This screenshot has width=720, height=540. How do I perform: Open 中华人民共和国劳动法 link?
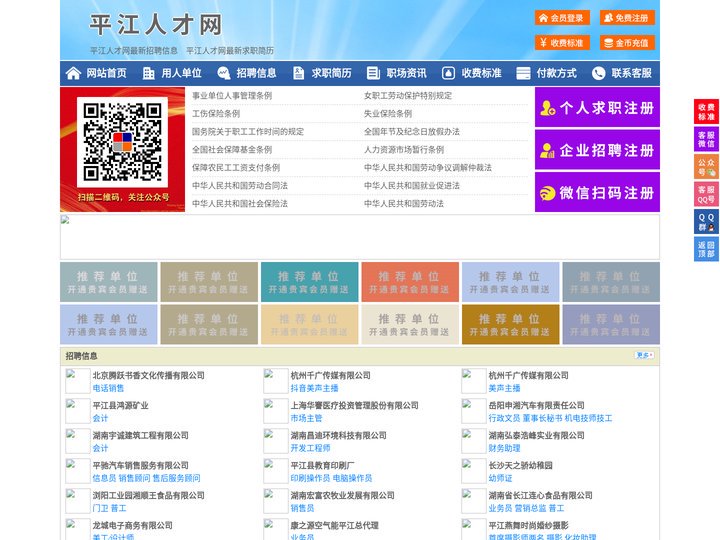(404, 203)
